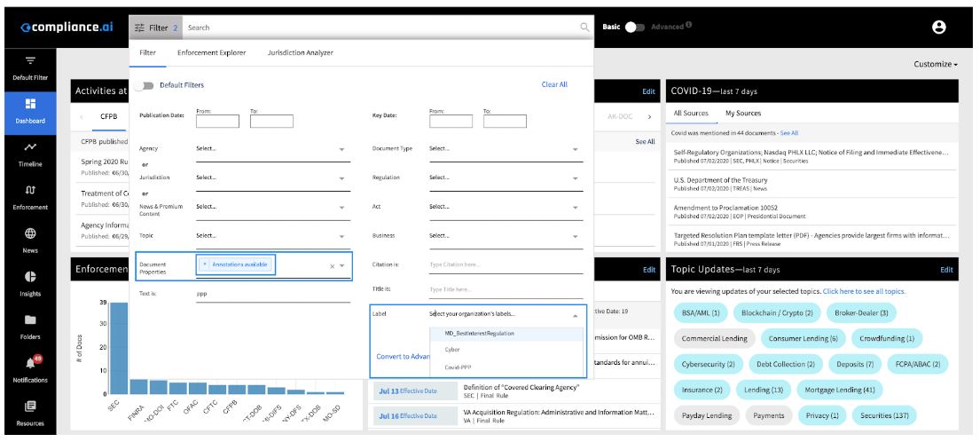
Task: Click Edit in Topic Updates header
Action: (x=947, y=270)
